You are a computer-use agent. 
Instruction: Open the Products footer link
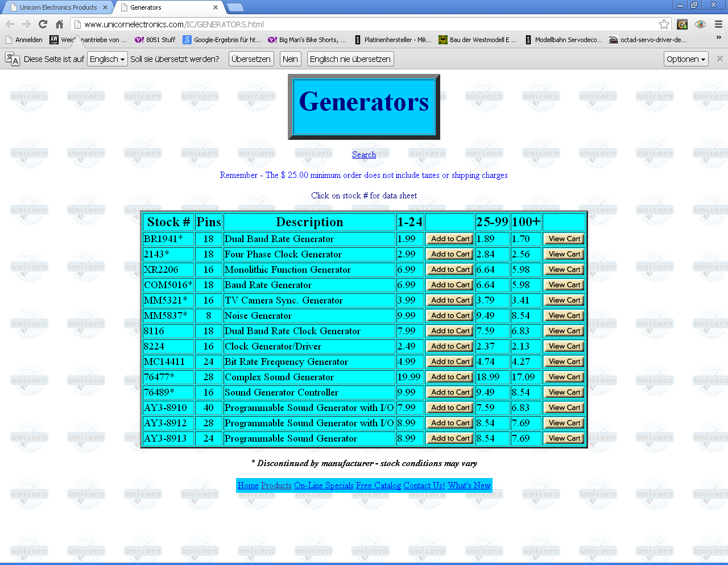click(276, 485)
